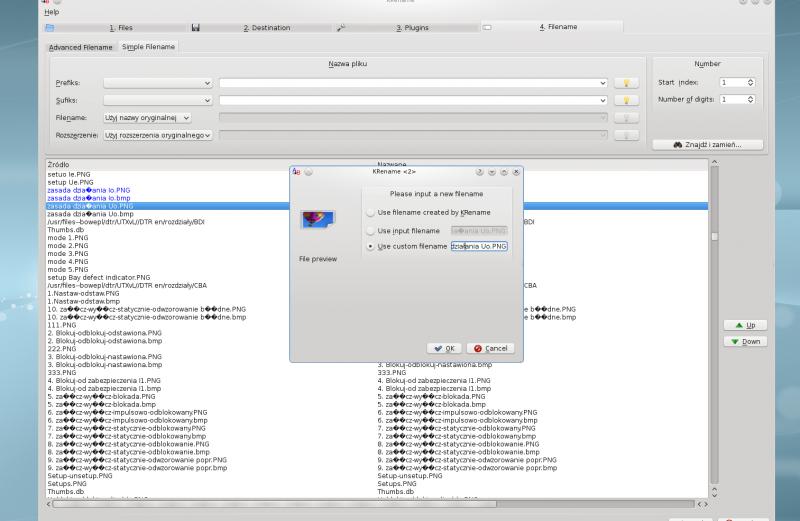800x521 pixels.
Task: Select the "Use custom filename" radio button
Action: point(371,246)
